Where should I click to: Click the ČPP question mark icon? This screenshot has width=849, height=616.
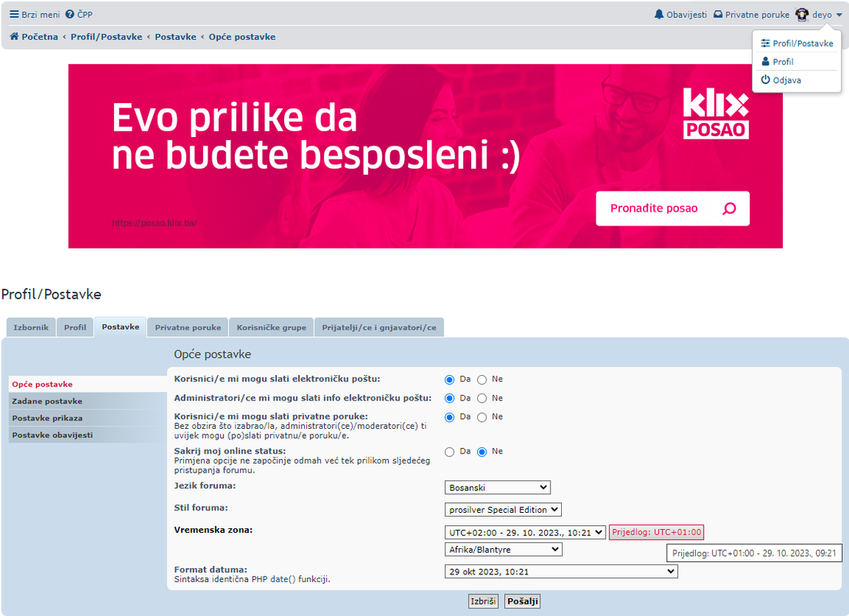tap(70, 15)
